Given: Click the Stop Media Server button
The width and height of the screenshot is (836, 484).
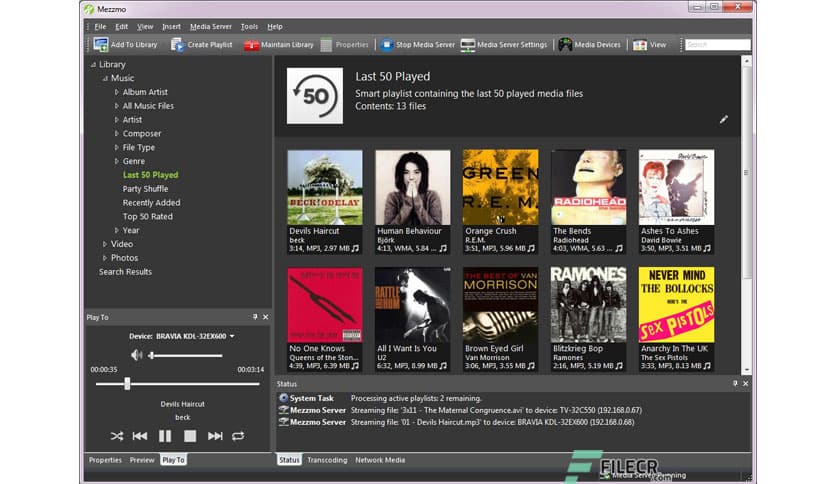Looking at the screenshot, I should pyautogui.click(x=418, y=45).
